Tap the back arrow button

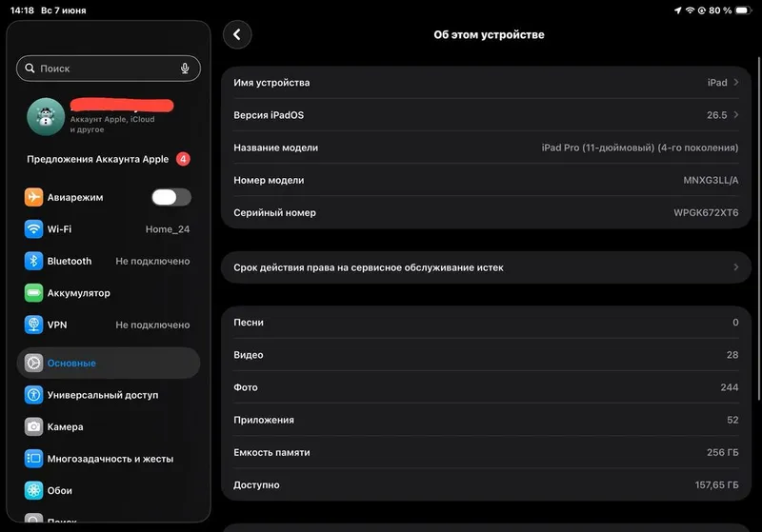(x=237, y=34)
